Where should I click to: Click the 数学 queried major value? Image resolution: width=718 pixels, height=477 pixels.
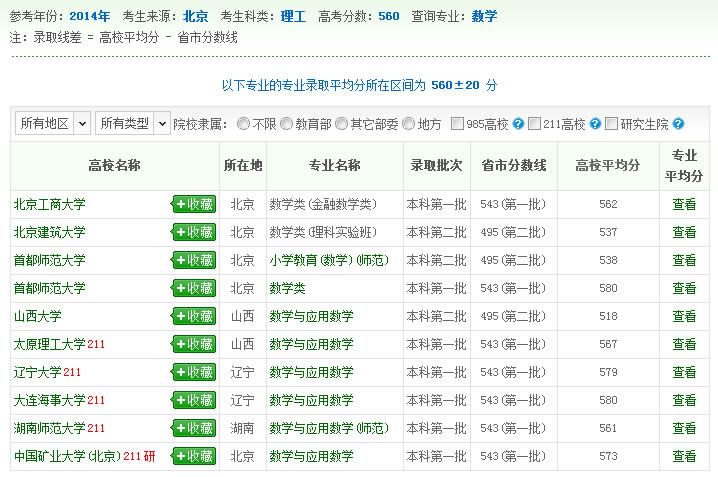[484, 16]
